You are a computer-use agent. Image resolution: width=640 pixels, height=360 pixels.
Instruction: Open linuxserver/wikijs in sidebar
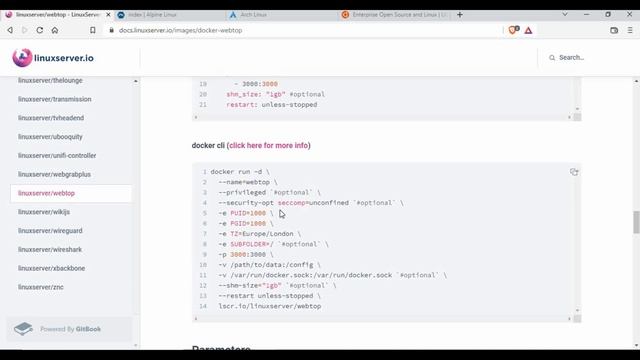tap(44, 212)
